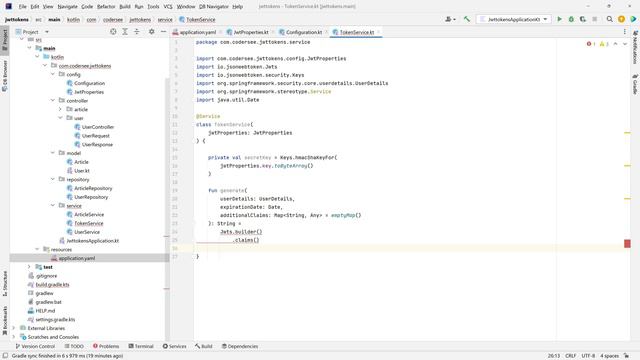640x360 pixels.
Task: Click the error count indicator in editor
Action: [x=591, y=44]
